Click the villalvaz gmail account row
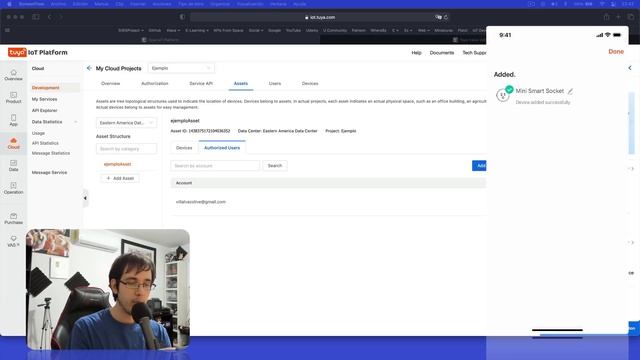 (x=329, y=202)
